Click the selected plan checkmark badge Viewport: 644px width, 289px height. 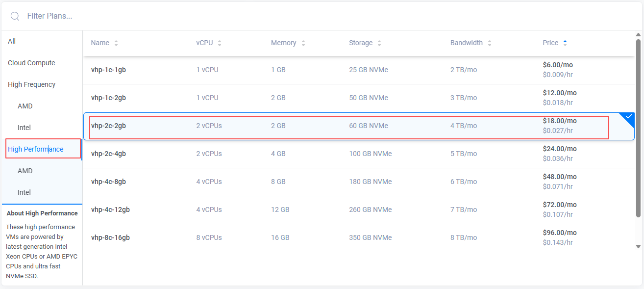[629, 118]
